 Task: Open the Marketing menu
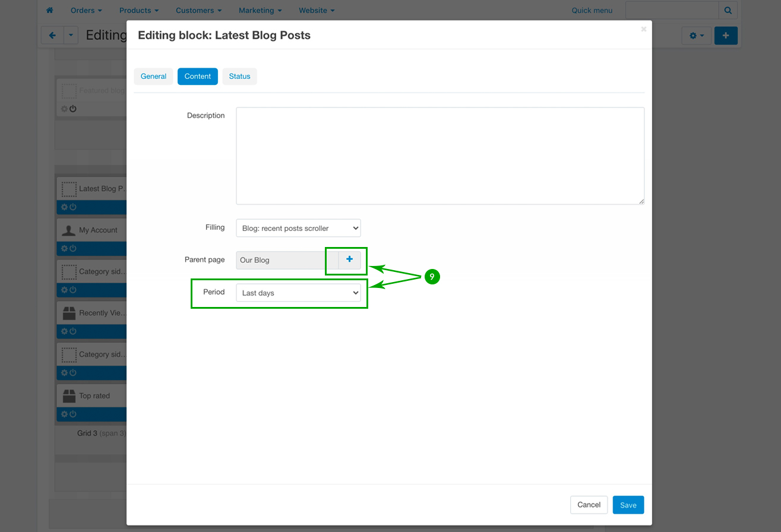click(260, 11)
